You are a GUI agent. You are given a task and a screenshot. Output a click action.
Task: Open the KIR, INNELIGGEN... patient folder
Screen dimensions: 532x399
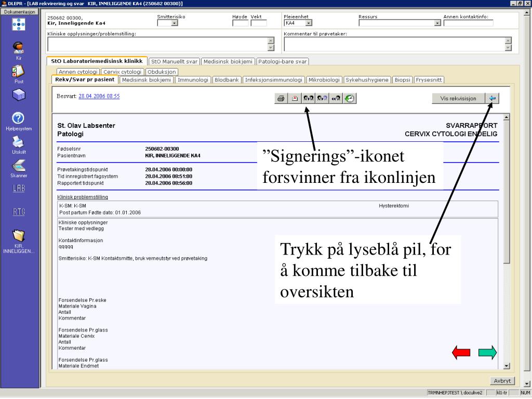tap(19, 242)
